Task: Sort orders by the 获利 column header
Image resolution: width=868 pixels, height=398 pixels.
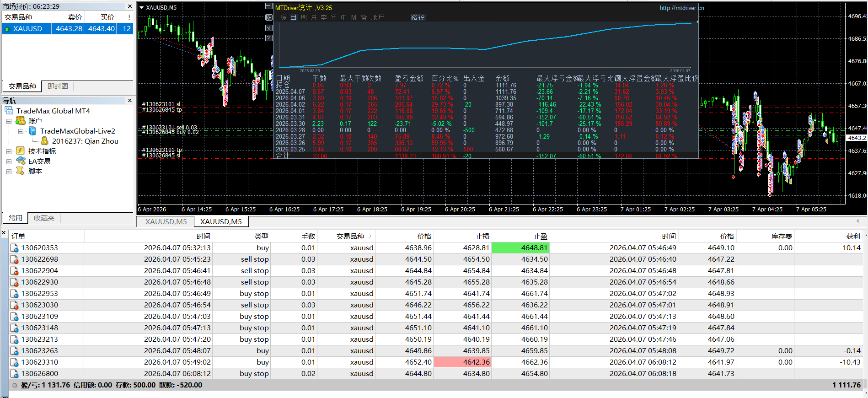Action: click(x=852, y=236)
